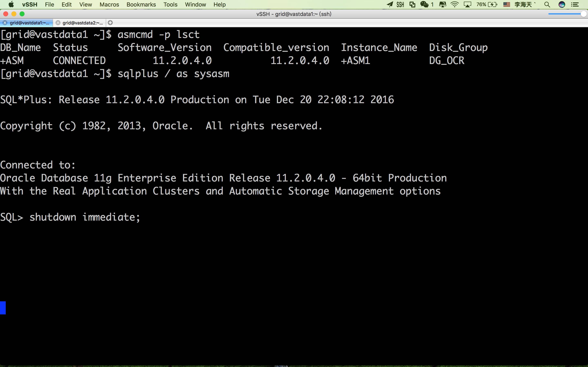Screen dimensions: 588x367
Task: Open Notification Center list icon
Action: tap(575, 4)
